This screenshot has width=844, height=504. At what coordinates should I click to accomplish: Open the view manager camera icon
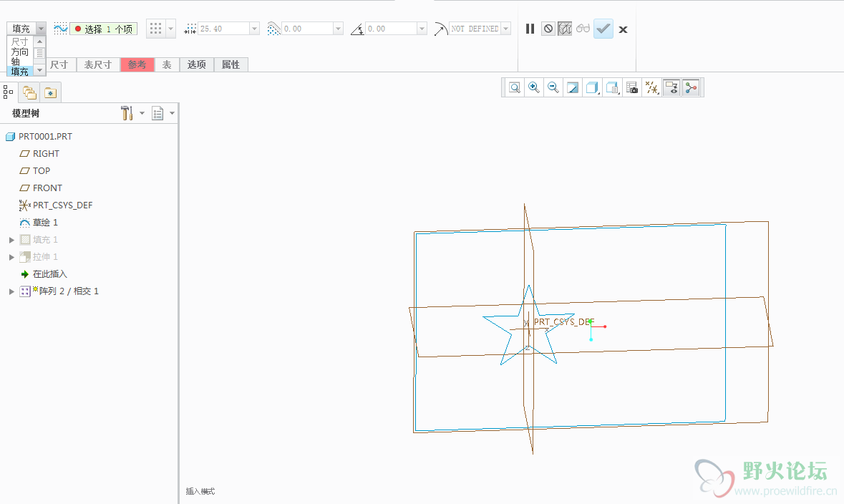632,87
